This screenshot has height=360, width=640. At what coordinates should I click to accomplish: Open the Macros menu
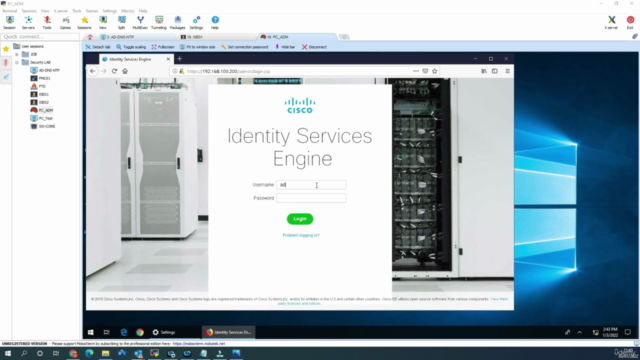pyautogui.click(x=127, y=11)
